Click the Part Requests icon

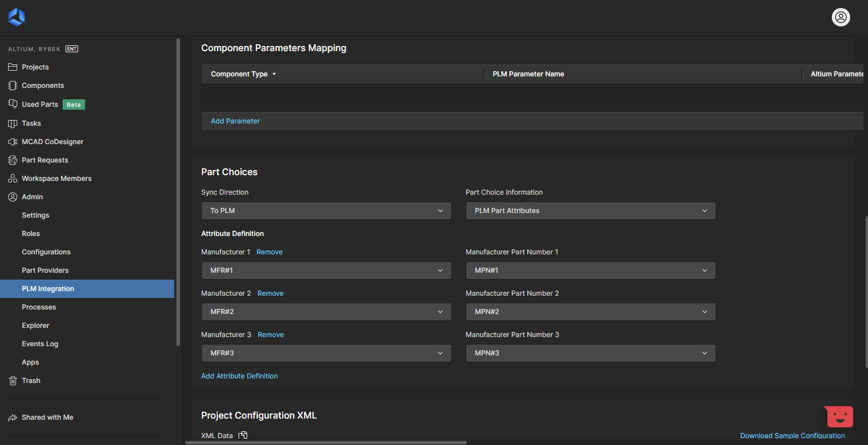pos(13,160)
